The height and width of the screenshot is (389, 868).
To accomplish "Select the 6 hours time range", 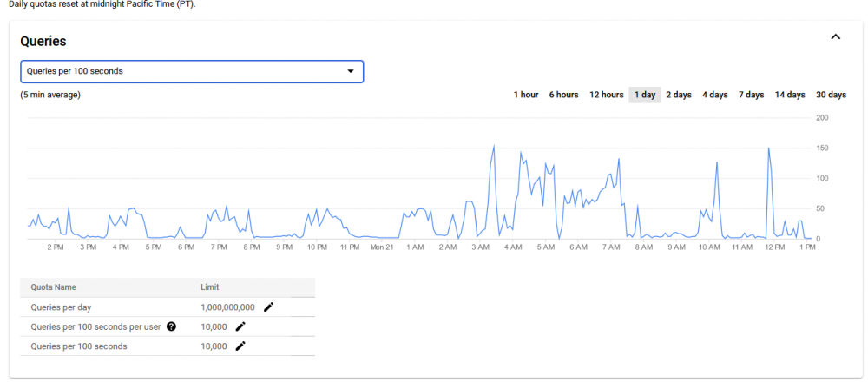I will click(563, 95).
